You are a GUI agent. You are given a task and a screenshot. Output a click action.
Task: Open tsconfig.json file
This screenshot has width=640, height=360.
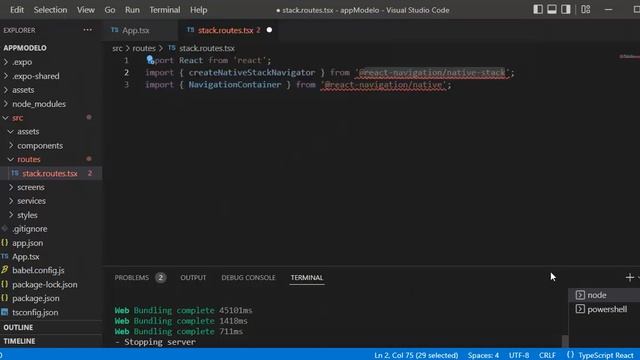click(x=35, y=312)
